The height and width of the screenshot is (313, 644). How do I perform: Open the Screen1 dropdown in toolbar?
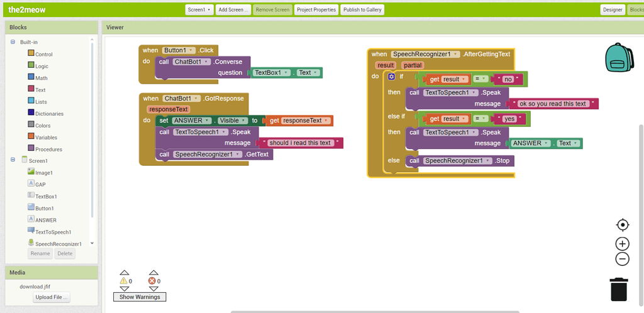pyautogui.click(x=199, y=10)
